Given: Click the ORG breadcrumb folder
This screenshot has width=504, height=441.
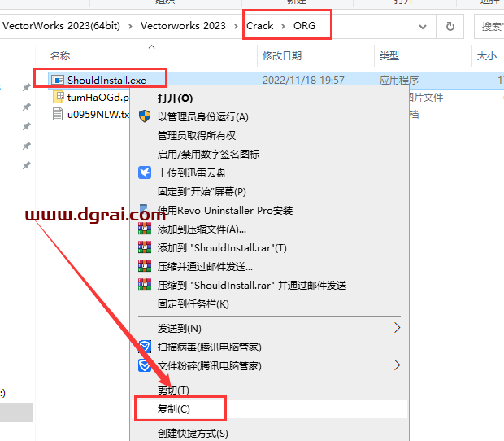Looking at the screenshot, I should pos(304,26).
